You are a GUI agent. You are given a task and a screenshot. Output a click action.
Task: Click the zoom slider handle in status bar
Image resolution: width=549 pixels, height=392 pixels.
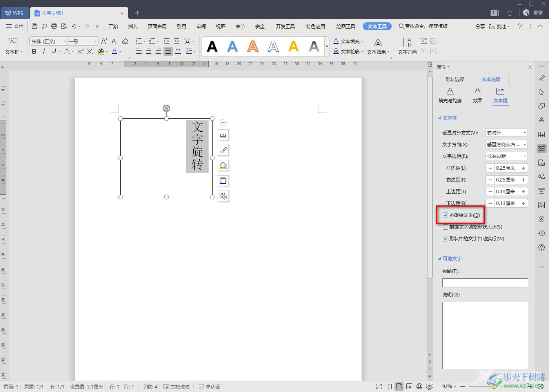click(494, 387)
